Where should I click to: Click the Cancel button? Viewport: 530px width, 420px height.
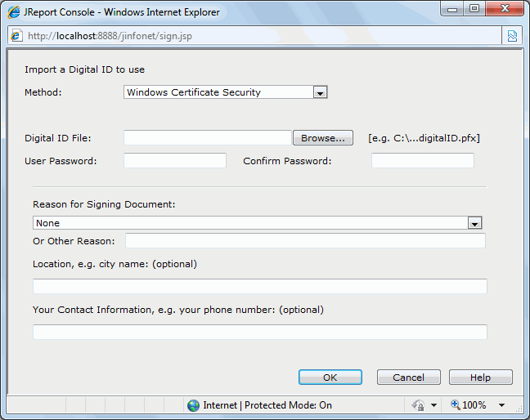409,378
